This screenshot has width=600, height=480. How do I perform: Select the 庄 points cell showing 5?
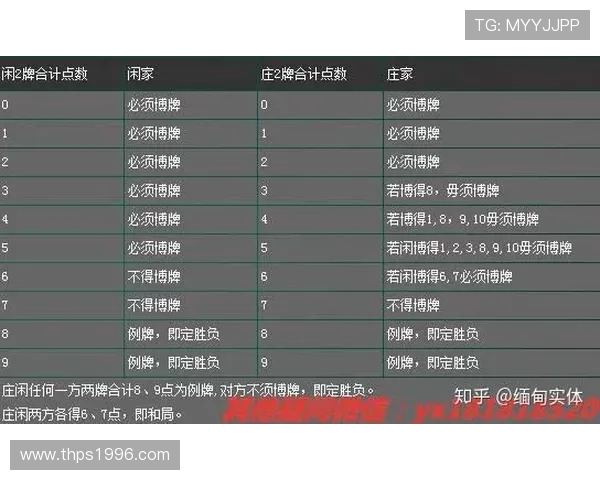321,248
